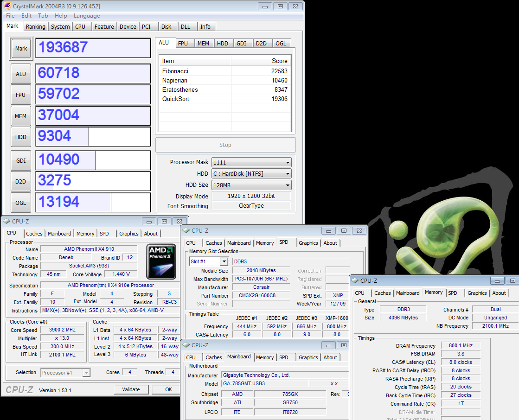The image size is (519, 420).
Task: Click the HDD benchmark button
Action: click(21, 137)
